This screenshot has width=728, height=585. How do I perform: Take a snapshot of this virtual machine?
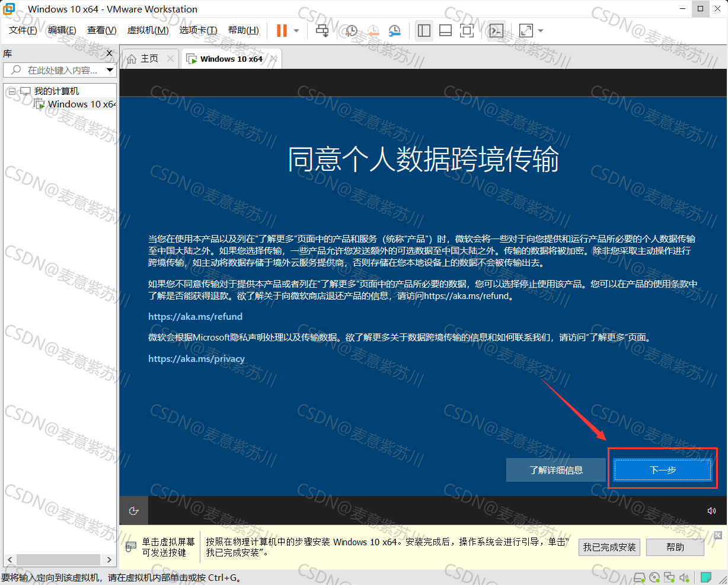click(352, 31)
